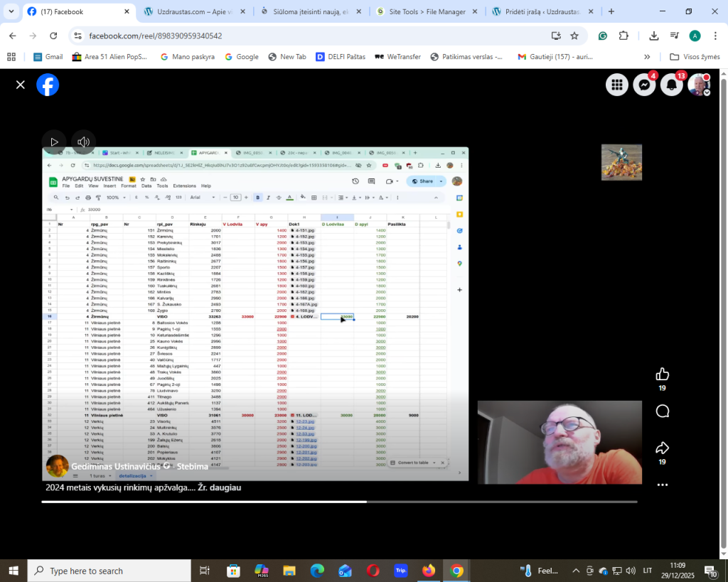This screenshot has width=728, height=582.
Task: Switch to Site Tools File Manager tab
Action: tap(427, 11)
